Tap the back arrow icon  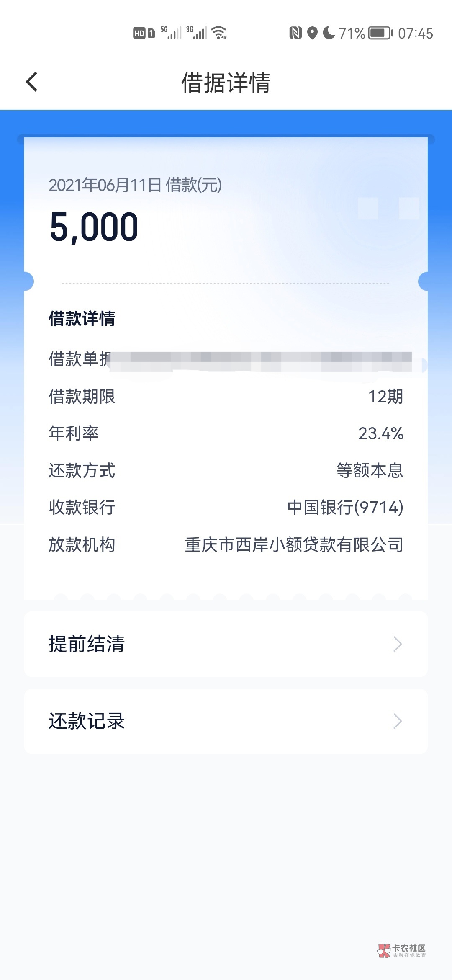(32, 82)
